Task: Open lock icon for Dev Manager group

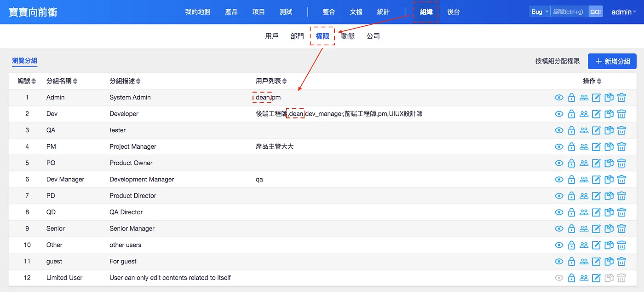Action: [571, 180]
